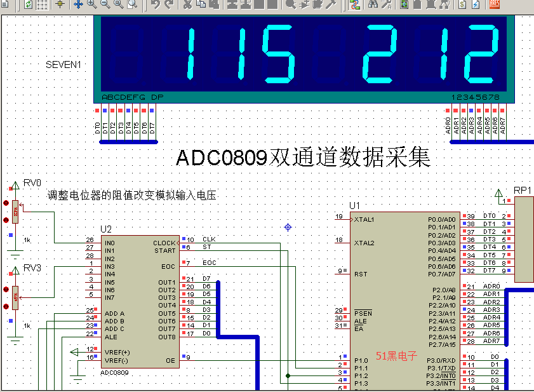Viewport: 534px width, 392px height.
Task: Open the property assignment wrench tool
Action: [386, 4]
